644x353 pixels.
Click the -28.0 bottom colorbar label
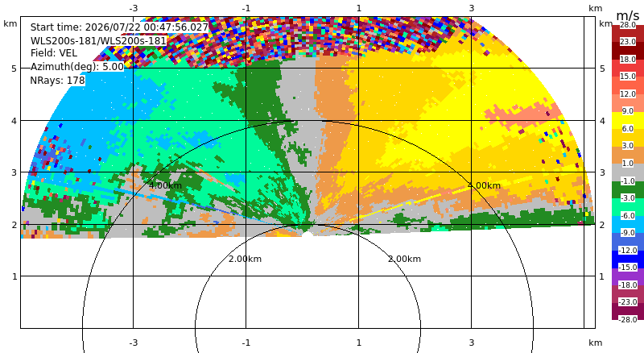click(x=628, y=319)
